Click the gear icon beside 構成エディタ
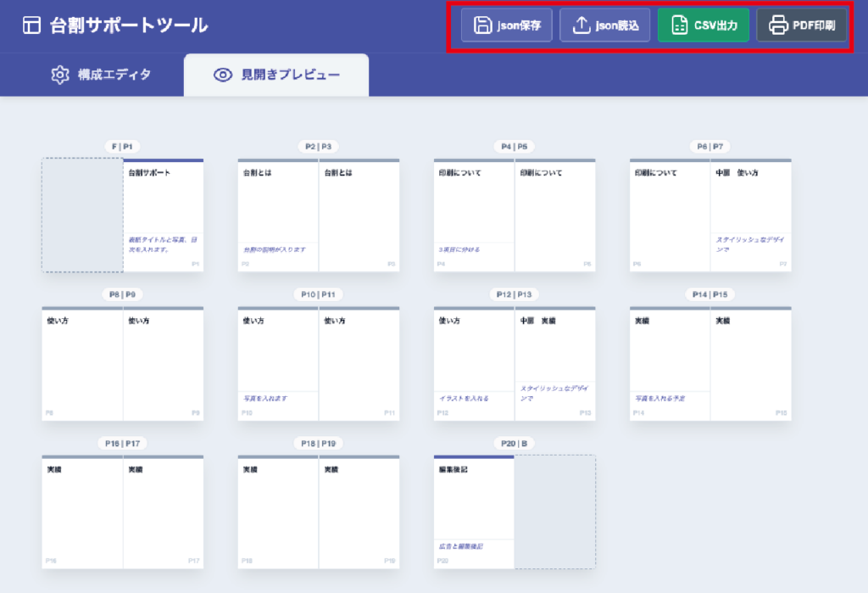The height and width of the screenshot is (593, 868). point(59,75)
